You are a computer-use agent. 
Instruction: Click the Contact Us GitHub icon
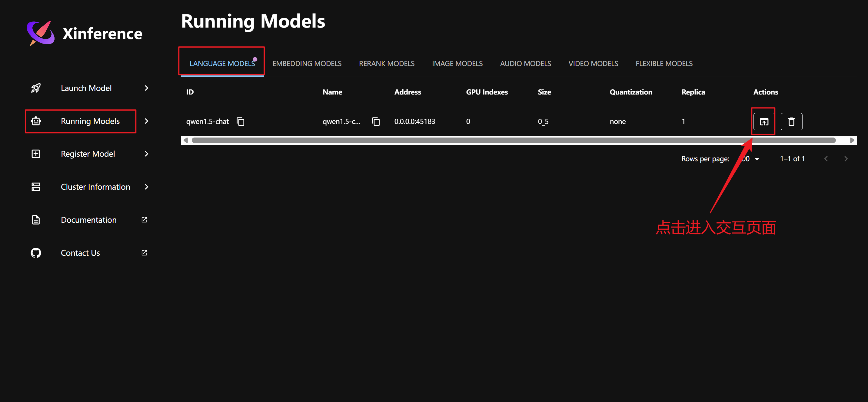pos(36,253)
